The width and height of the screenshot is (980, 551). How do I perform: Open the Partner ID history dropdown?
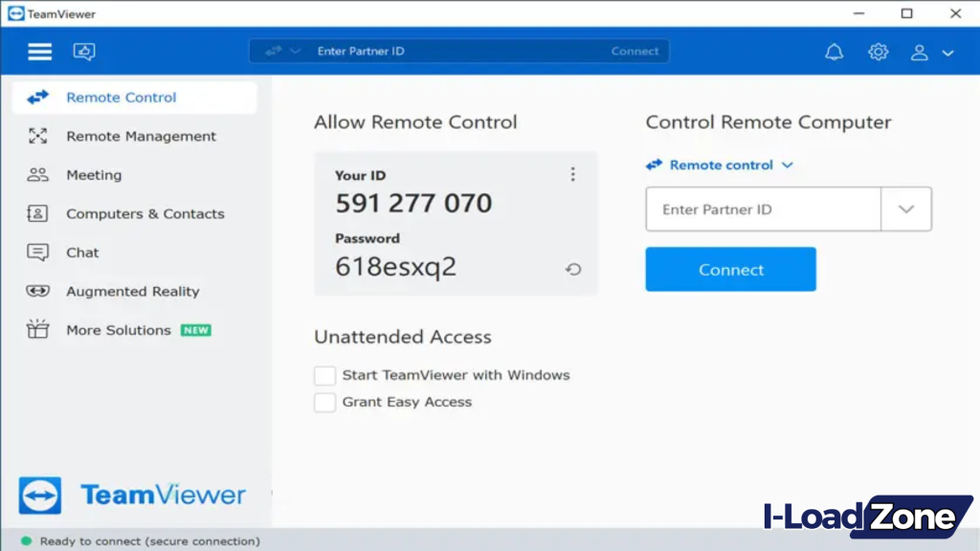(905, 209)
